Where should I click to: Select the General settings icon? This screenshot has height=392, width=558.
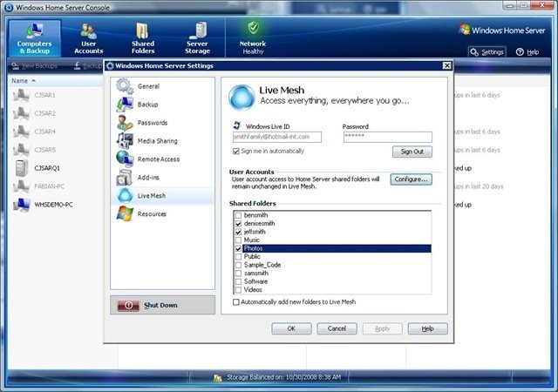(125, 86)
